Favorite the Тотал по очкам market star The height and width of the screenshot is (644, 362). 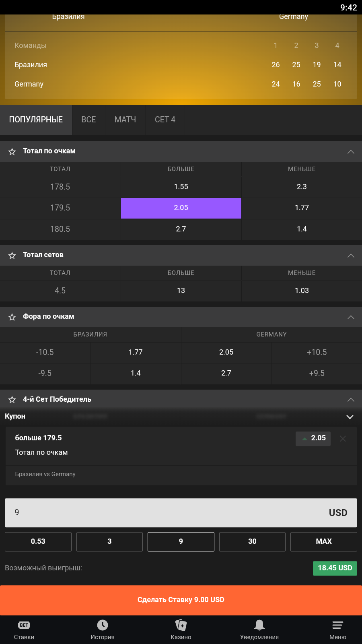coord(12,152)
